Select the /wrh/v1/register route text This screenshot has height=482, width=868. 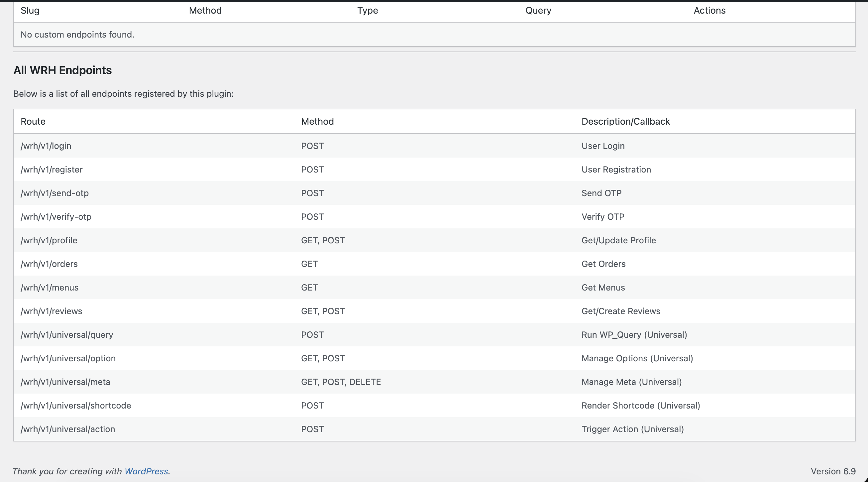[x=52, y=170]
